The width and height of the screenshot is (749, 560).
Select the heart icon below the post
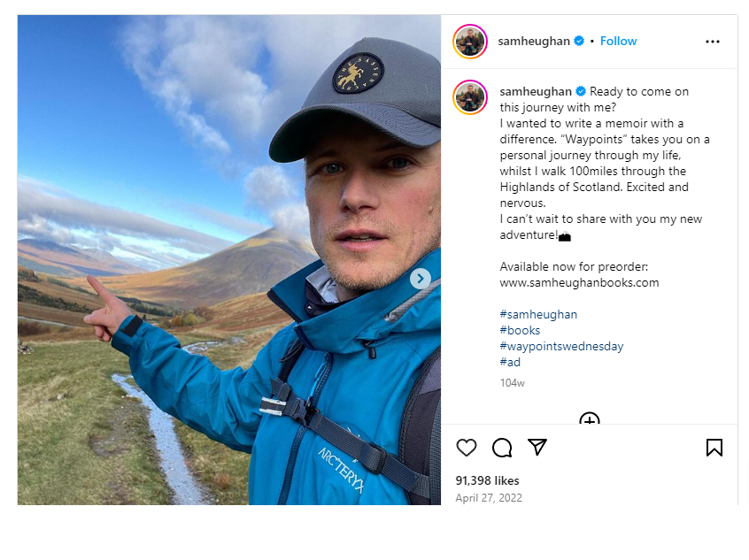[x=467, y=448]
